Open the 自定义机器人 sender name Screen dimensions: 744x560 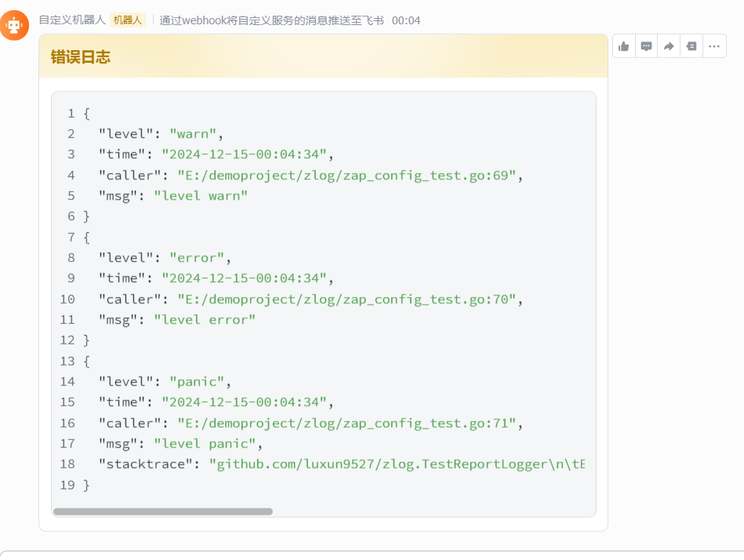[72, 20]
